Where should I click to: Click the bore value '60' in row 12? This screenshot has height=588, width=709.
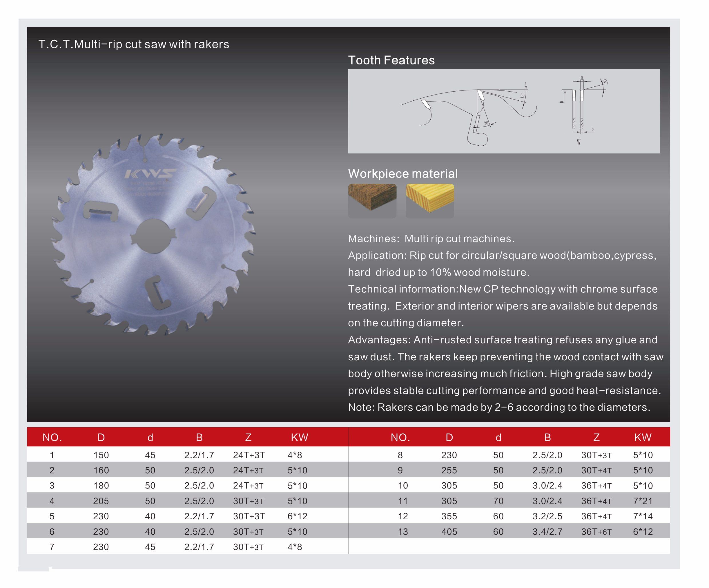coord(498,516)
